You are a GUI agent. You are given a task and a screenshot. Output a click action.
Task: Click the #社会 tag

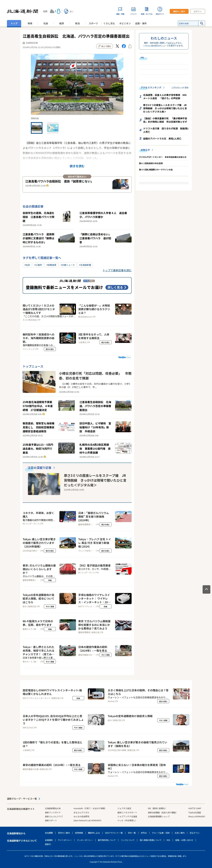coord(27,265)
